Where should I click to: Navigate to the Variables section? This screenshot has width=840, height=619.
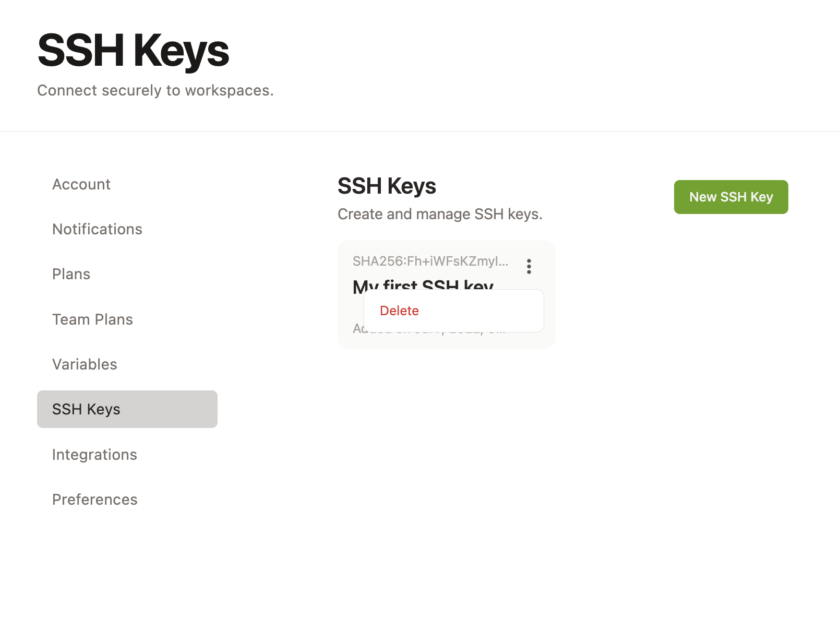click(x=85, y=364)
